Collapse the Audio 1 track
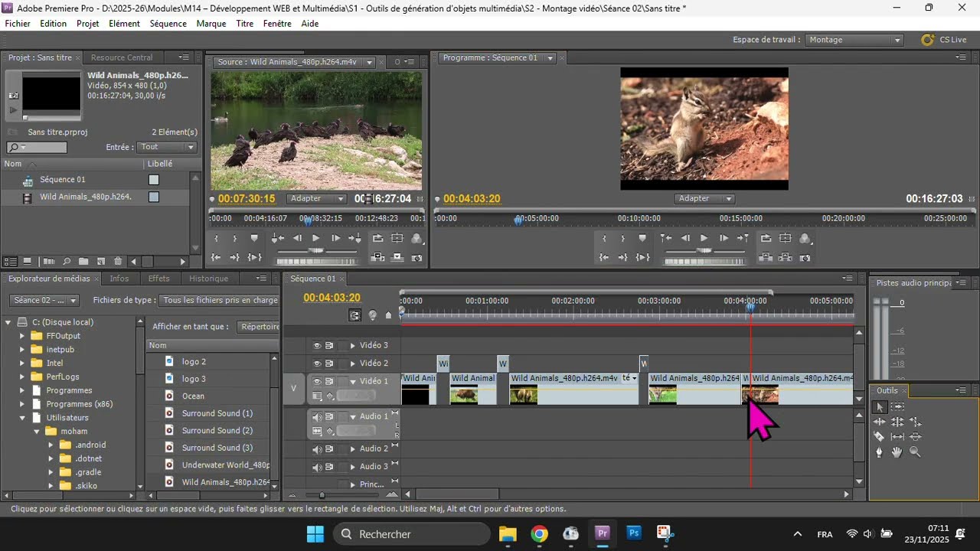The width and height of the screenshot is (980, 551). pyautogui.click(x=353, y=416)
